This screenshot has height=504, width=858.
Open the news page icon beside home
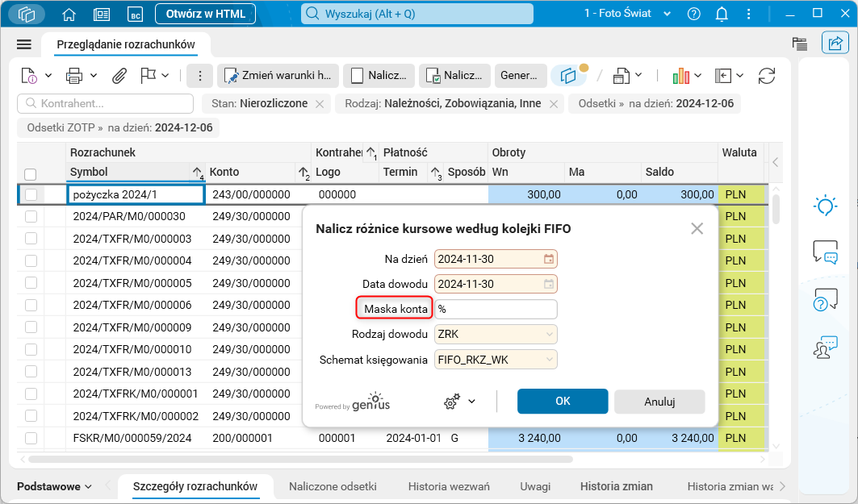click(102, 15)
